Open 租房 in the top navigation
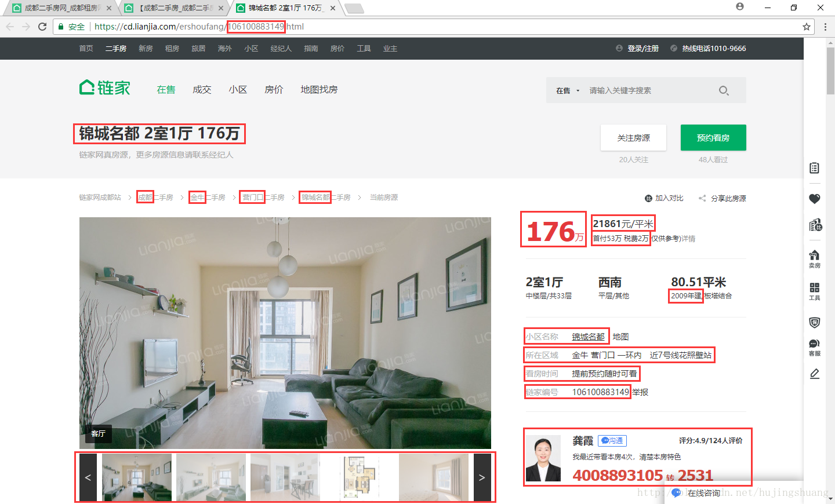Viewport: 835px width, 504px height. coord(172,49)
